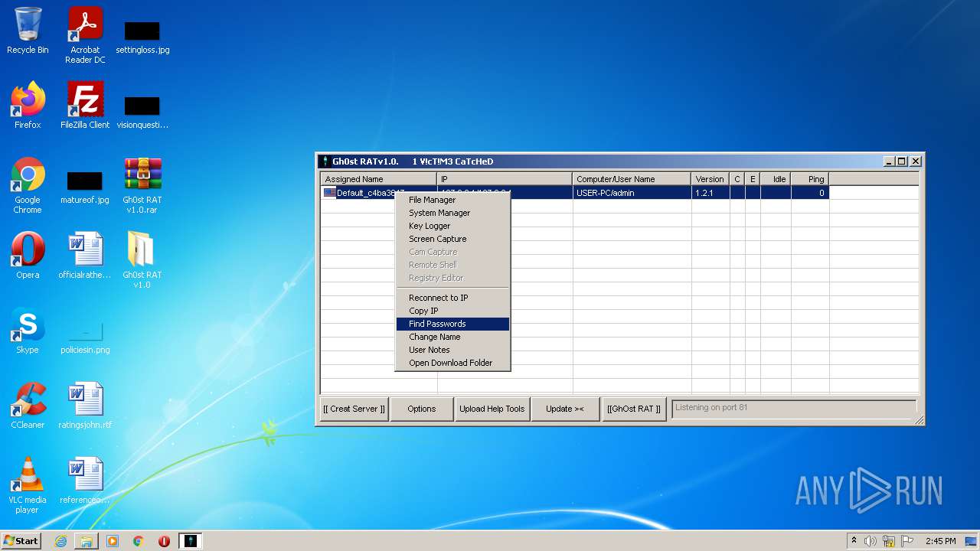
Task: Click version 1.2.1 cell
Action: pyautogui.click(x=710, y=193)
